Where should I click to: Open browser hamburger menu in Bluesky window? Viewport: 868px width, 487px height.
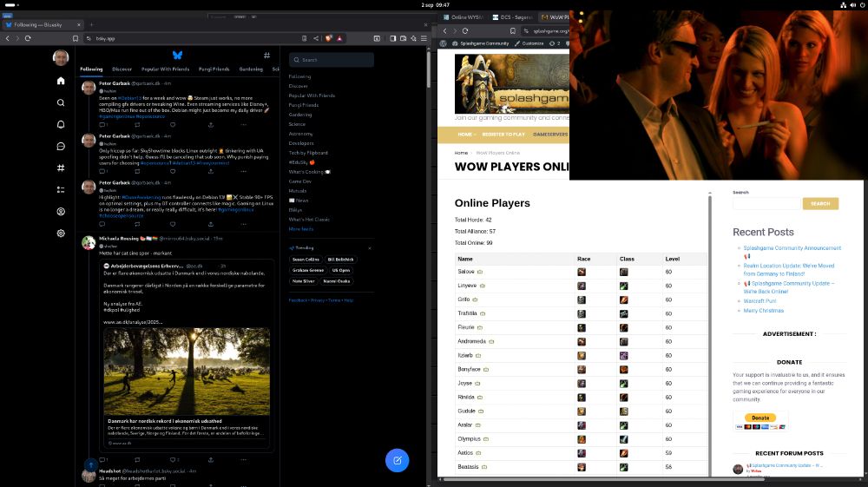tap(424, 38)
